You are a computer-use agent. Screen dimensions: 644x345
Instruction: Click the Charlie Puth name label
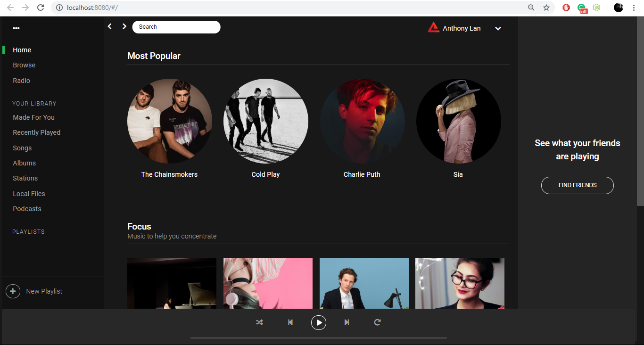pos(362,174)
